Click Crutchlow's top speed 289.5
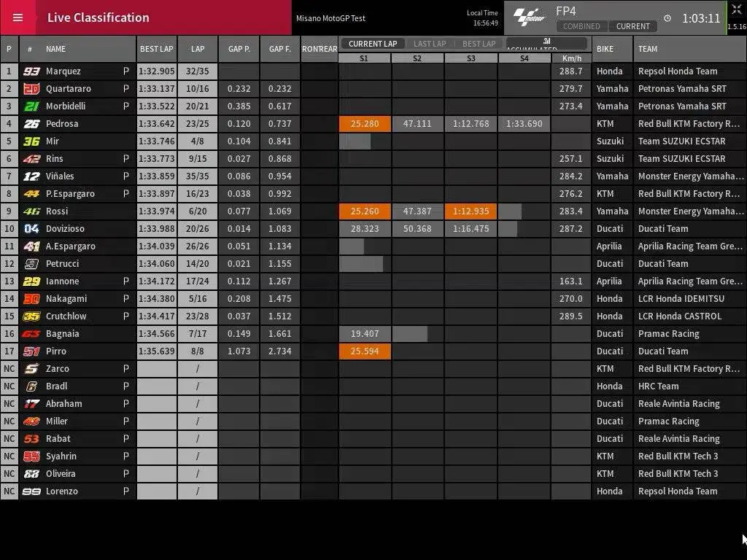 point(571,316)
